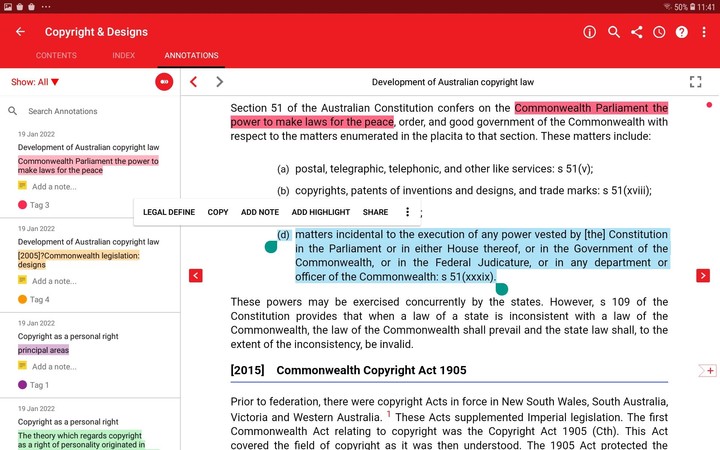Open the help question mark icon
720x450 pixels.
(682, 32)
